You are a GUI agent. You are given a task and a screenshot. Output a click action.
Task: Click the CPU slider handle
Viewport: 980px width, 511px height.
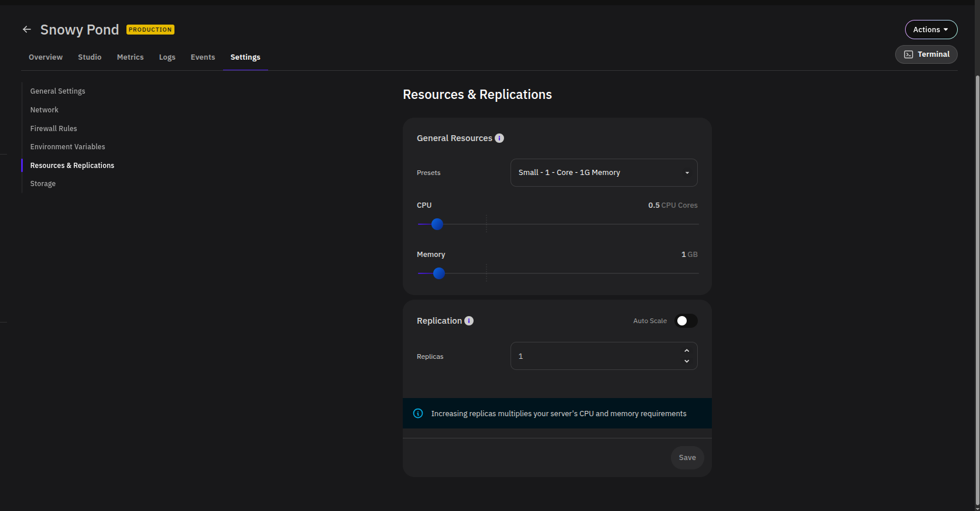[437, 224]
